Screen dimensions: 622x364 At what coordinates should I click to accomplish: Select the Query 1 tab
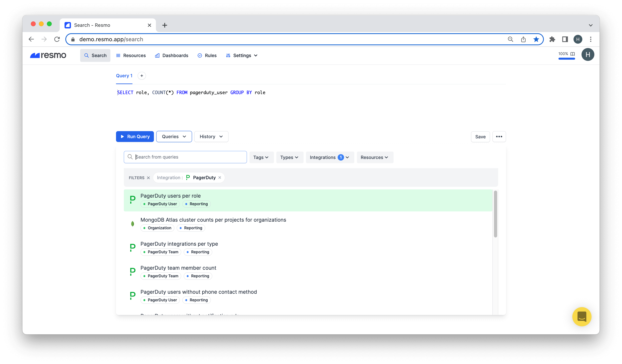tap(124, 76)
